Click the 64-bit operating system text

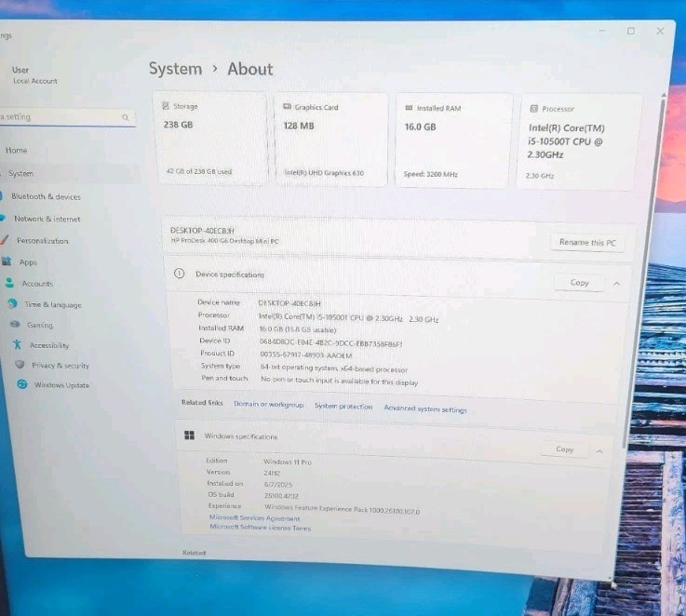[334, 368]
